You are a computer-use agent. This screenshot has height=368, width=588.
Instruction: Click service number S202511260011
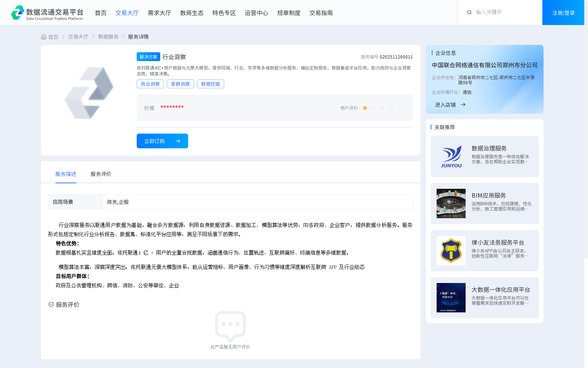396,57
